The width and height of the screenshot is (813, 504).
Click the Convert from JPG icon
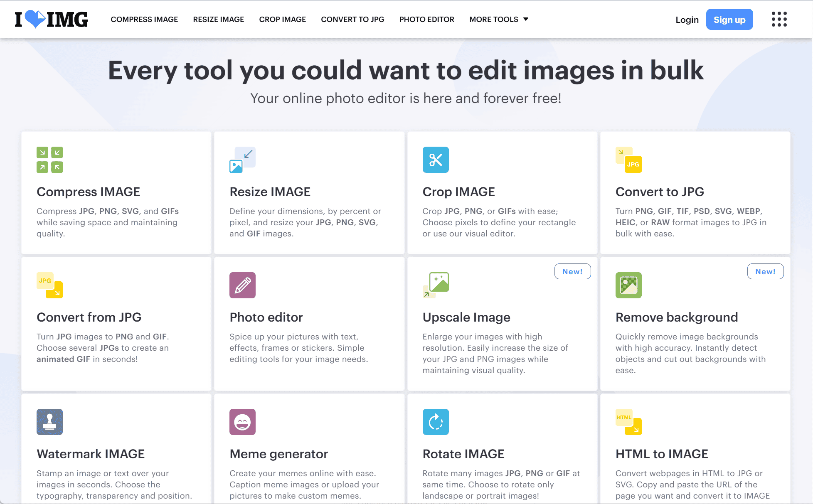[x=49, y=285]
